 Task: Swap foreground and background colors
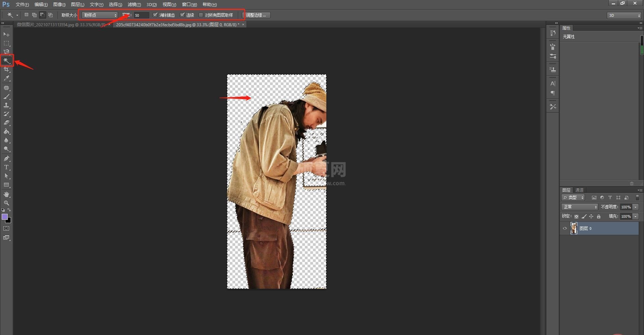[x=9, y=210]
